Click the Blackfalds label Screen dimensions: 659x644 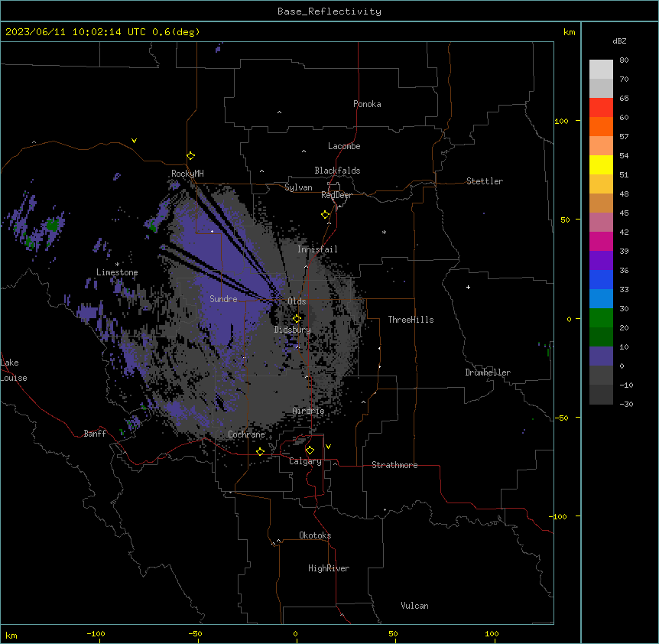[x=337, y=171]
